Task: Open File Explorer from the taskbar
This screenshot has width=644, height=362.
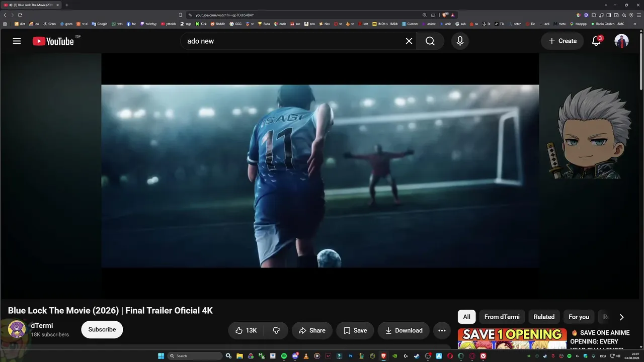Action: tap(239, 356)
